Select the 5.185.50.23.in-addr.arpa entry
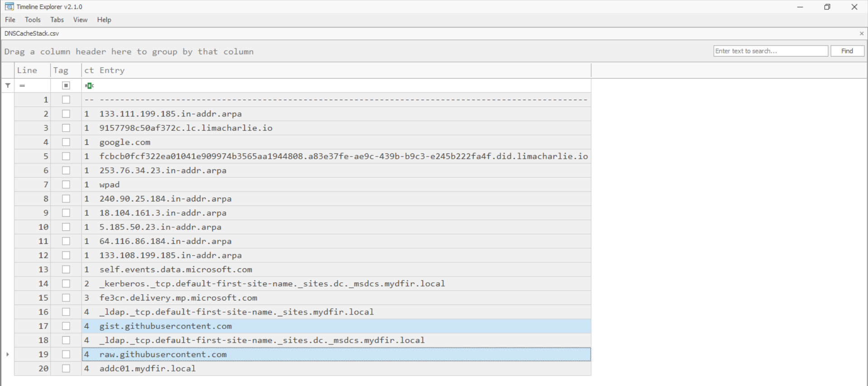 161,227
